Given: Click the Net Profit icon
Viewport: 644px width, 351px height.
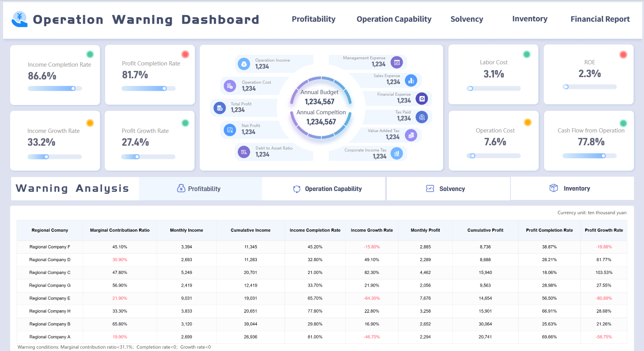Looking at the screenshot, I should 230,130.
